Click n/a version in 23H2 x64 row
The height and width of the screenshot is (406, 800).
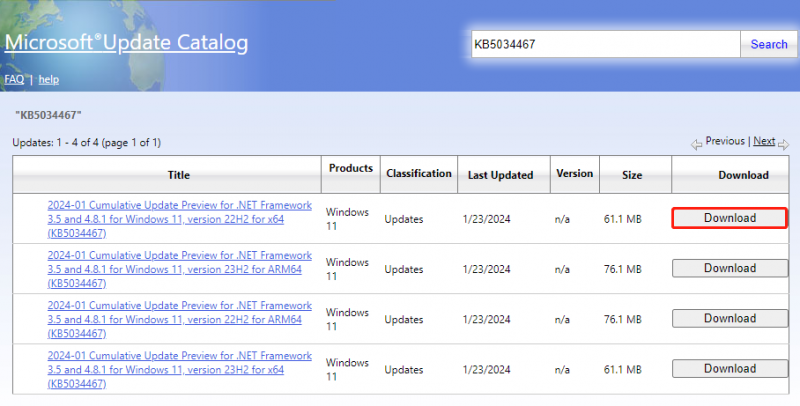(x=562, y=369)
